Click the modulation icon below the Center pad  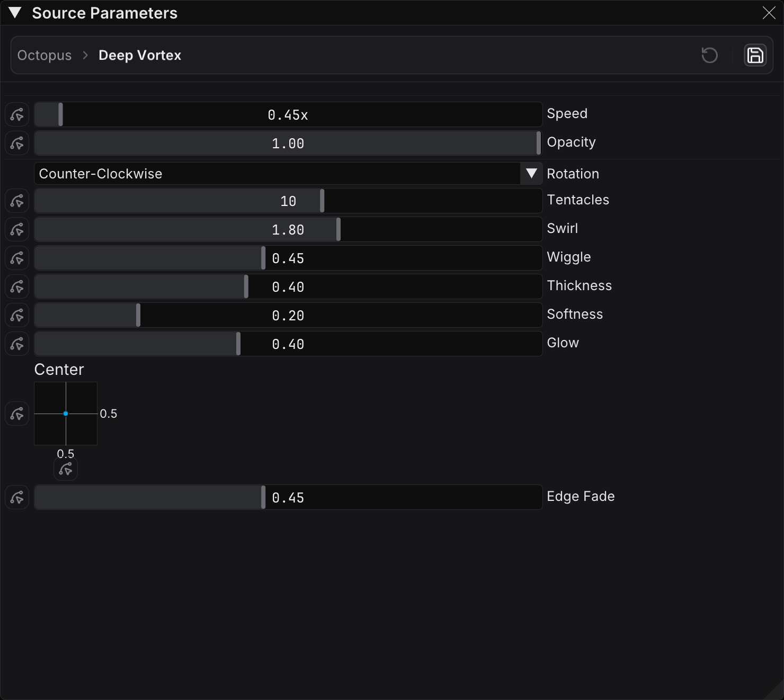coord(66,469)
